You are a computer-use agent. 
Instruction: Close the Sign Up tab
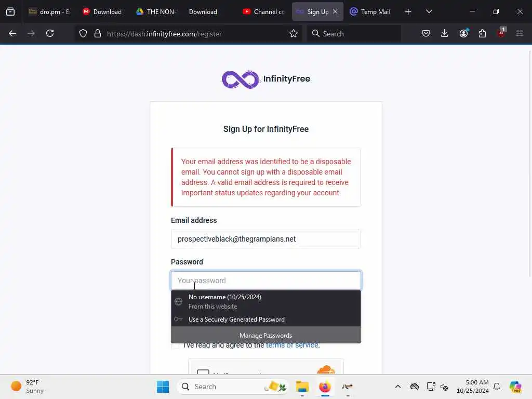click(335, 11)
